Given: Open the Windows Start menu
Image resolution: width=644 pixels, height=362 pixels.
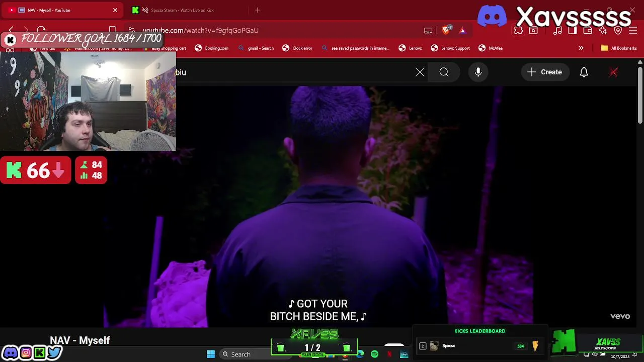Looking at the screenshot, I should [211, 354].
